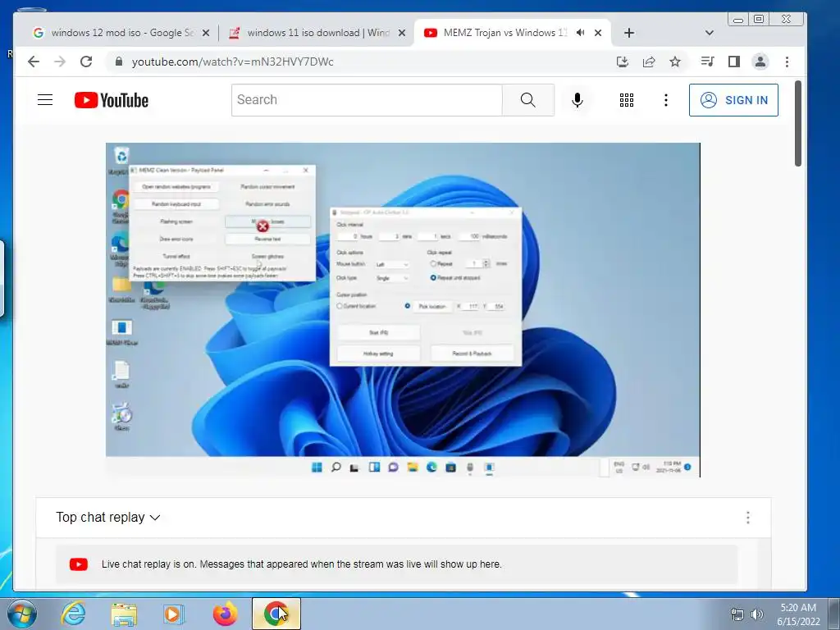
Task: Open the Chrome three-dot menu
Action: [x=787, y=62]
